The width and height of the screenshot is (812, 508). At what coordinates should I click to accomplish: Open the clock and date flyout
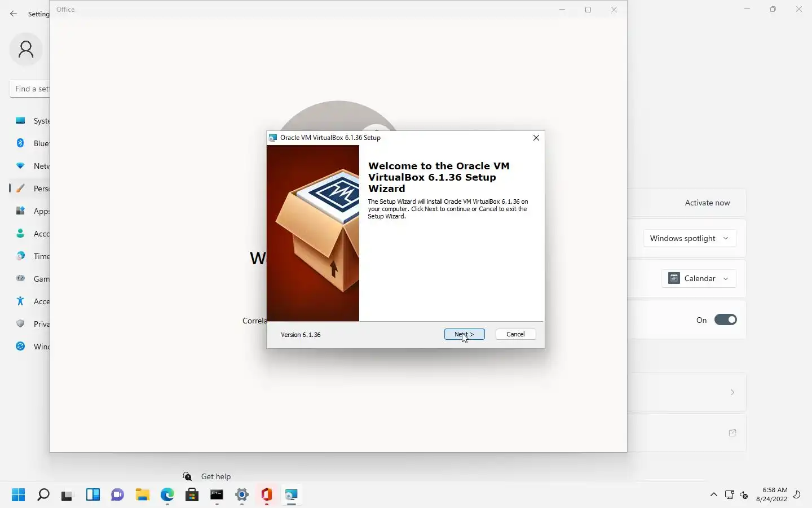[x=771, y=494]
